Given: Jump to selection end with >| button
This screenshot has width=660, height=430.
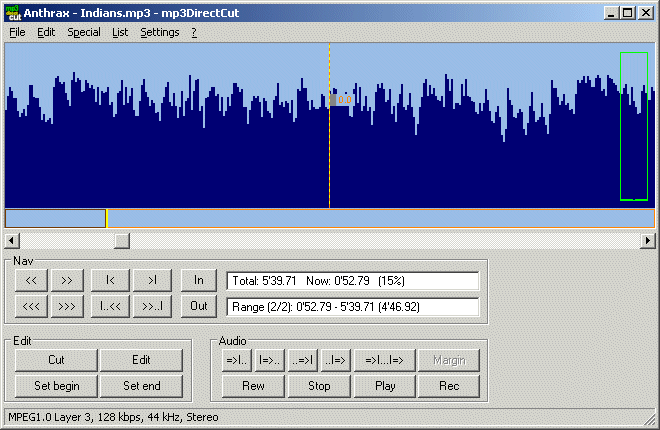Looking at the screenshot, I should 152,280.
